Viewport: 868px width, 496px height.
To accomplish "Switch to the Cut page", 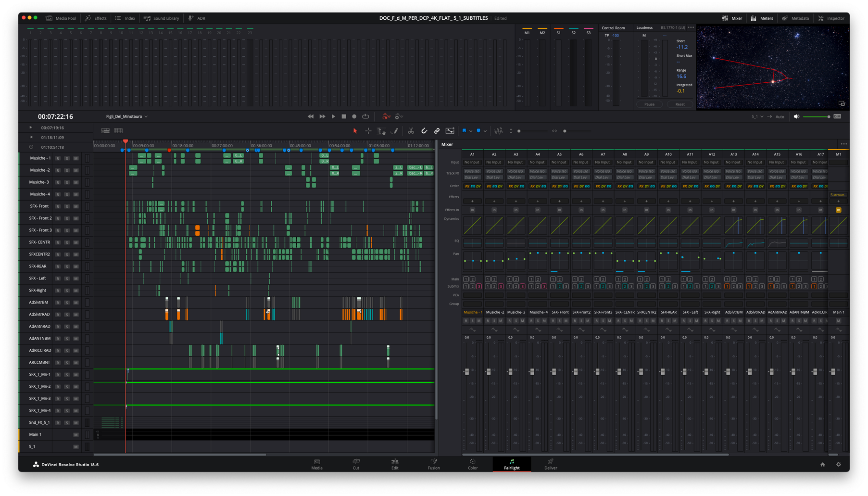I will (x=356, y=464).
